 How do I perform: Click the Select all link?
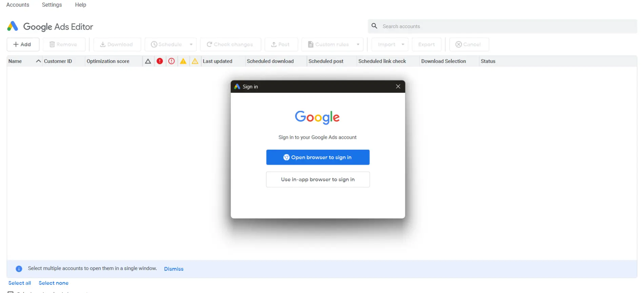click(20, 283)
